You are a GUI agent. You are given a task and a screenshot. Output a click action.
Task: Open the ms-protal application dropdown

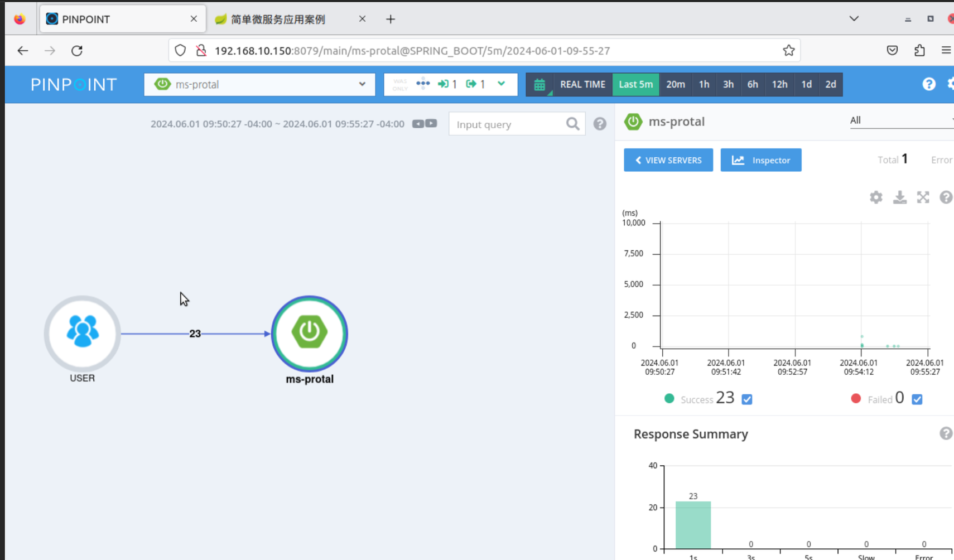(x=259, y=85)
